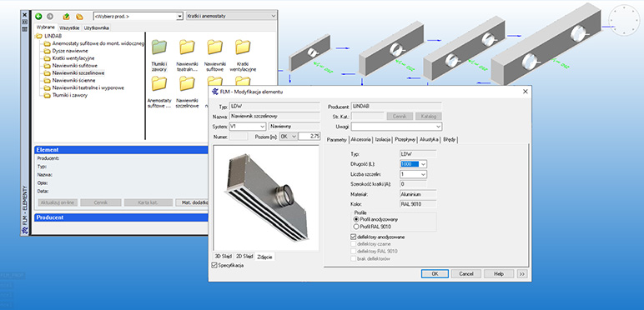Click the FLM logo in dialog title bar
Image resolution: width=644 pixels, height=310 pixels.
coord(214,92)
